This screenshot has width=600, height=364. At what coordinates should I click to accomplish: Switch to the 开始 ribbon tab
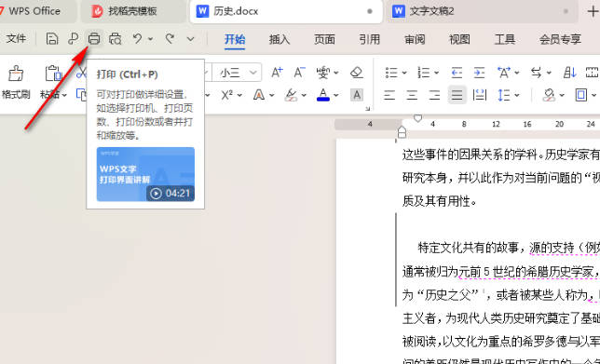click(x=235, y=39)
